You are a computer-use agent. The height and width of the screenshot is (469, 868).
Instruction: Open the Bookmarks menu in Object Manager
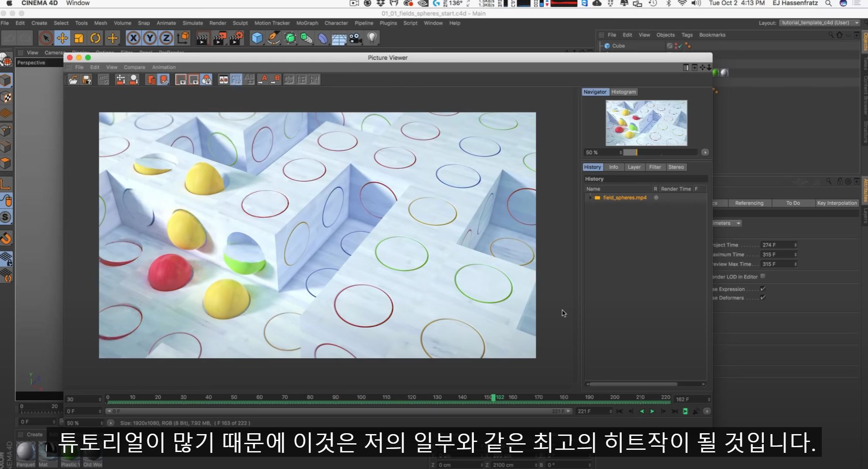point(712,35)
